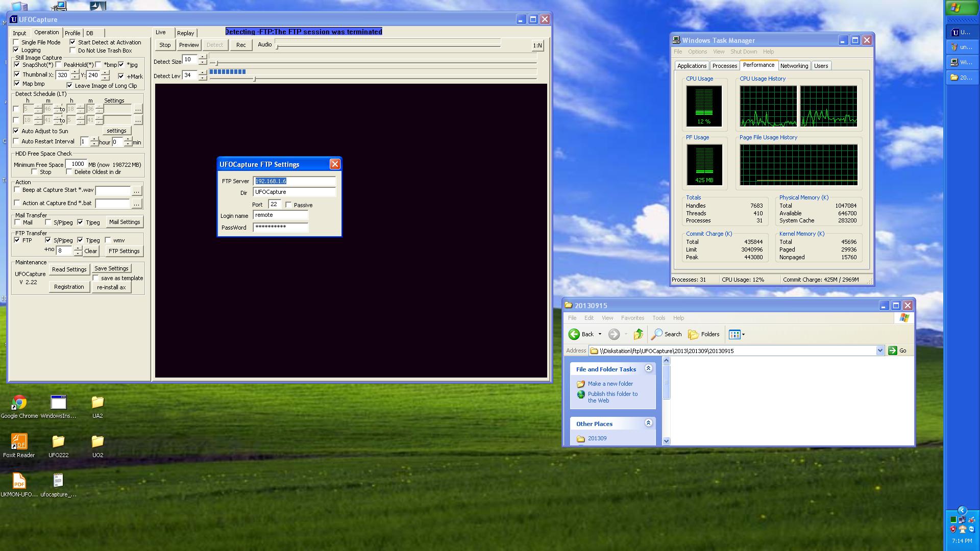Click the green Go arrow button
This screenshot has height=551, width=980.
892,350
